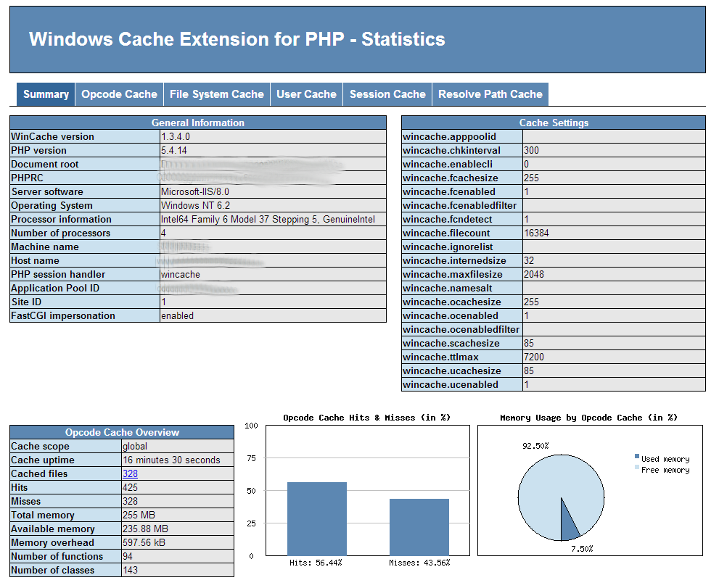Screen dimensions: 719x588
Task: Click the 'Misses: 43.56%' chart label
Action: (419, 563)
